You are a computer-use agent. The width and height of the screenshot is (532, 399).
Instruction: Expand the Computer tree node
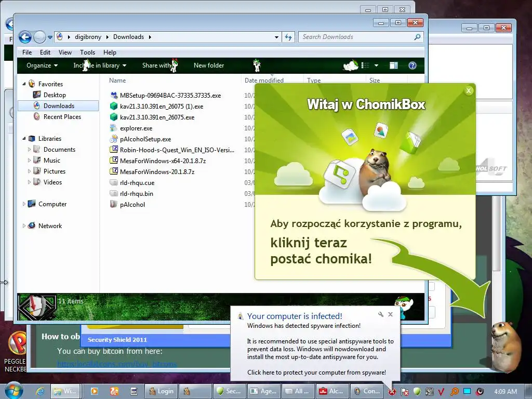24,204
